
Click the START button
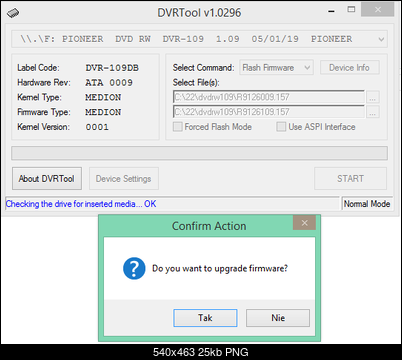pos(350,179)
